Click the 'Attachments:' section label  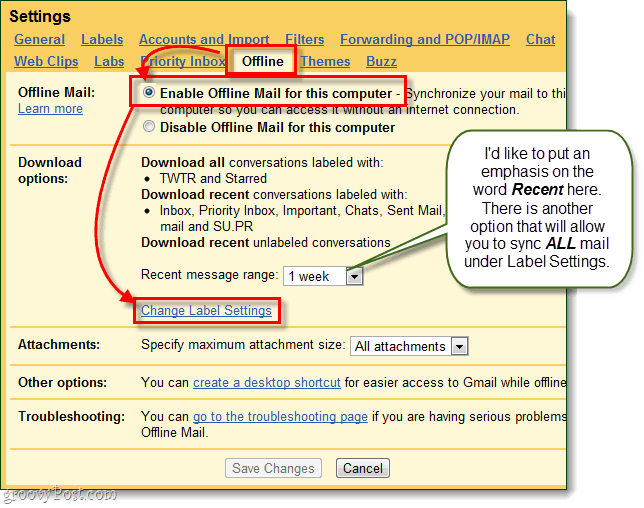tap(59, 344)
